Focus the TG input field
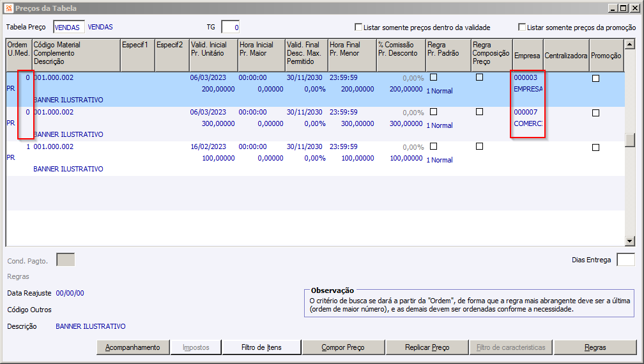Viewport: 644px width, 364px height. (x=230, y=27)
